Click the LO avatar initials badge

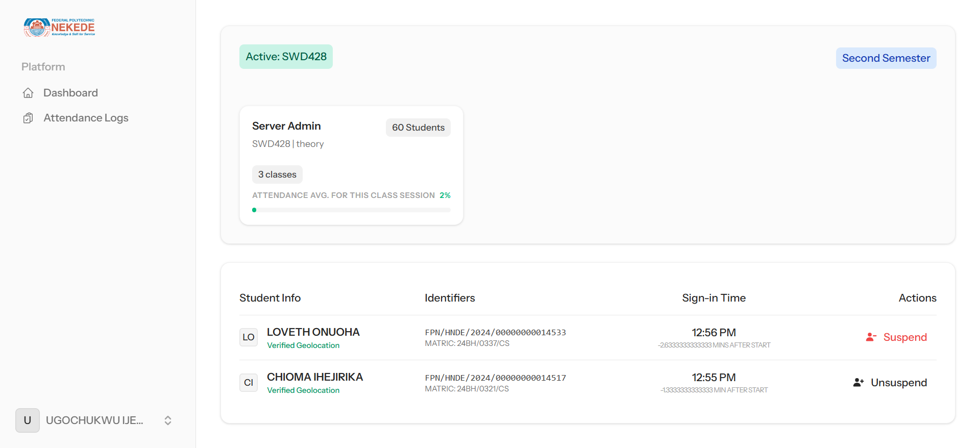coord(249,337)
